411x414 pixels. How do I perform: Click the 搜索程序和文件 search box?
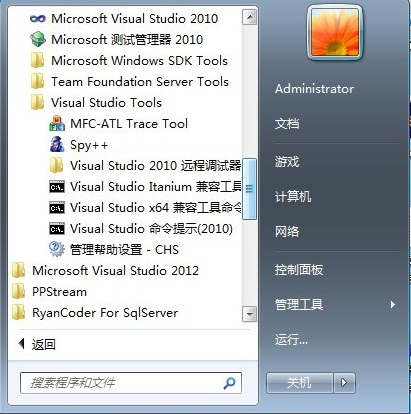click(x=131, y=383)
